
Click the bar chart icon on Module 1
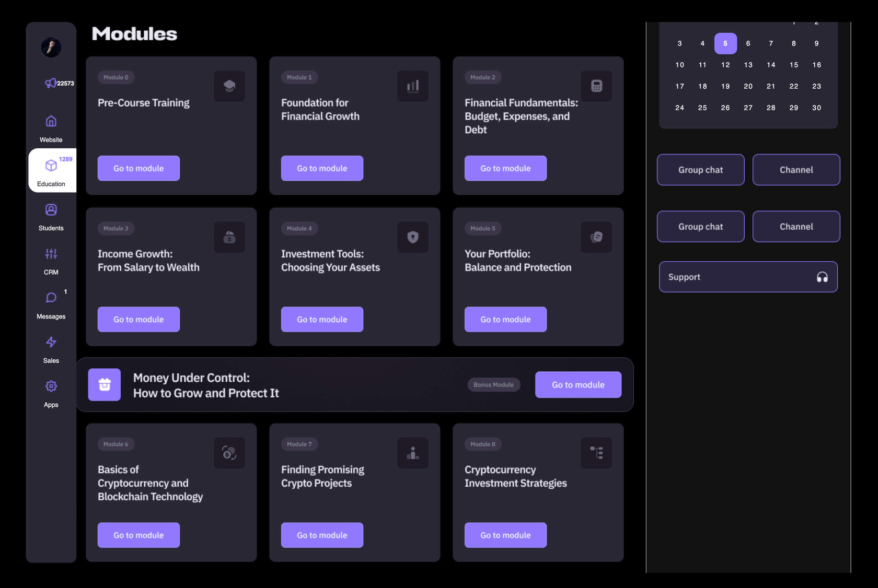(x=413, y=86)
